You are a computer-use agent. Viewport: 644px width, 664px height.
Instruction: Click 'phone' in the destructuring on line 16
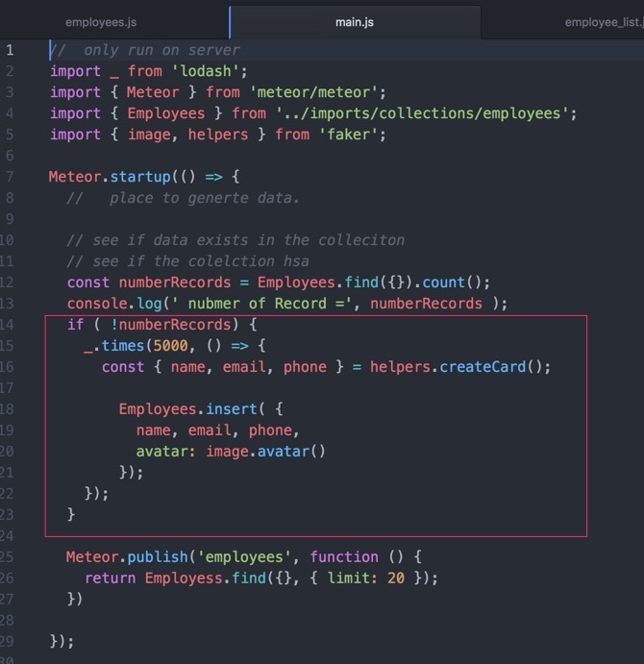pyautogui.click(x=305, y=367)
